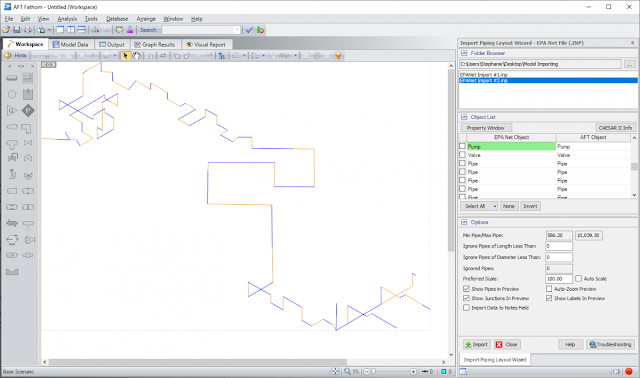The height and width of the screenshot is (378, 640).
Task: Select the pump junction tool in Toolbox
Action: 12,239
